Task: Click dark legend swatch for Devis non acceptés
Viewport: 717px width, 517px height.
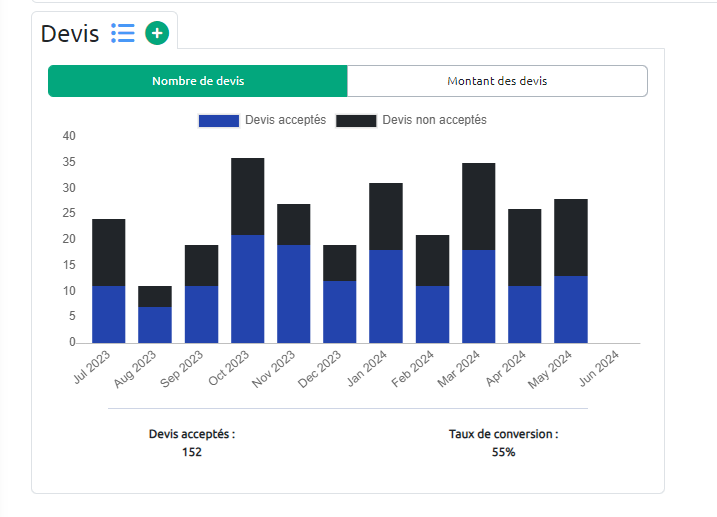Action: pyautogui.click(x=356, y=120)
